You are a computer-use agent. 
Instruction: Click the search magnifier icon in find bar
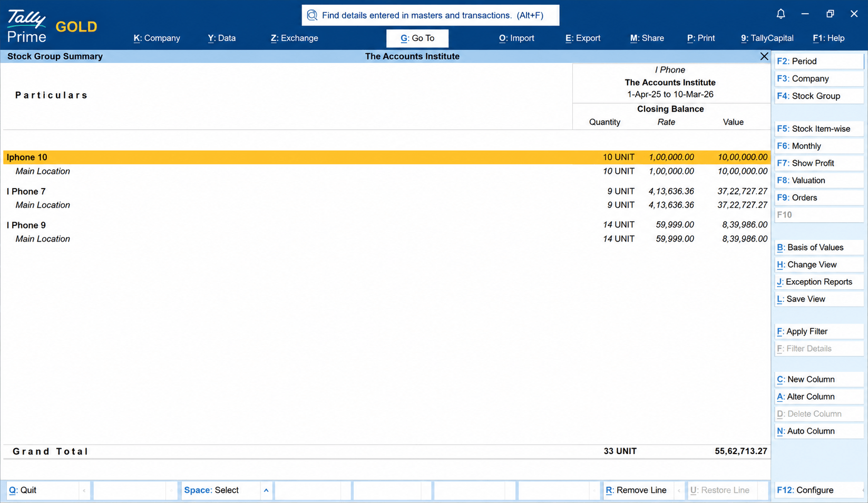click(x=312, y=15)
